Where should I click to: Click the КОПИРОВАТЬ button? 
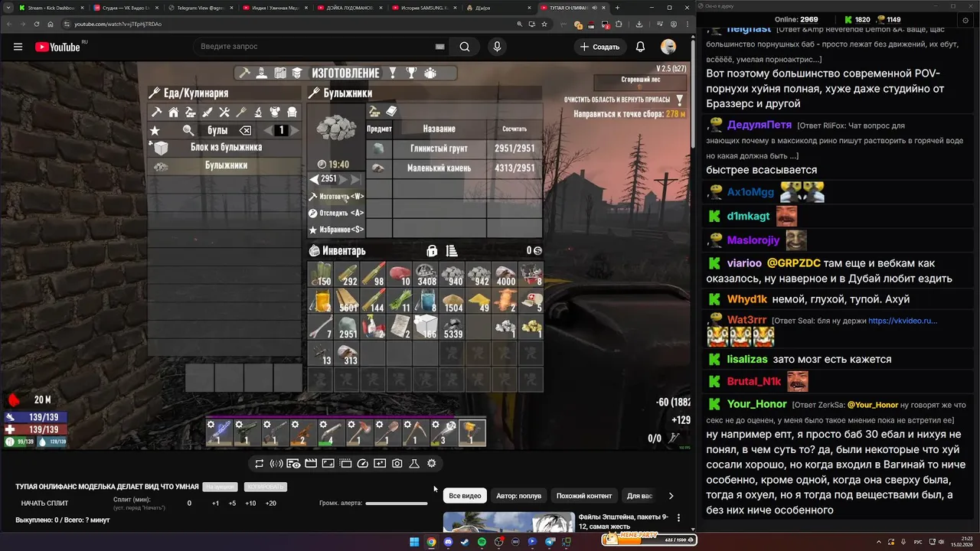pos(266,487)
